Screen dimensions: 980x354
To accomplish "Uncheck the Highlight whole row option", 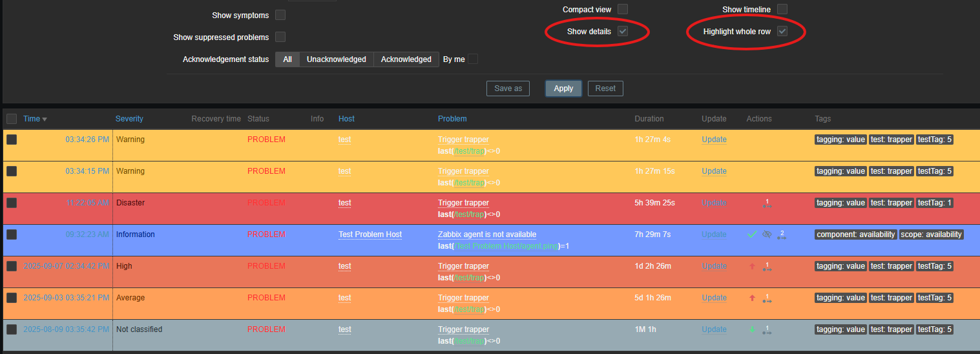I will (x=782, y=31).
